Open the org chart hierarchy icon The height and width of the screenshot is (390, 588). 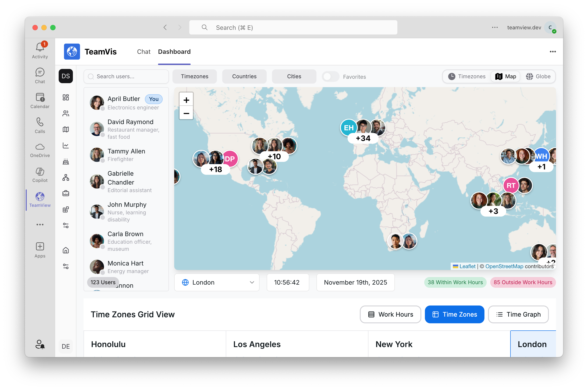click(66, 177)
